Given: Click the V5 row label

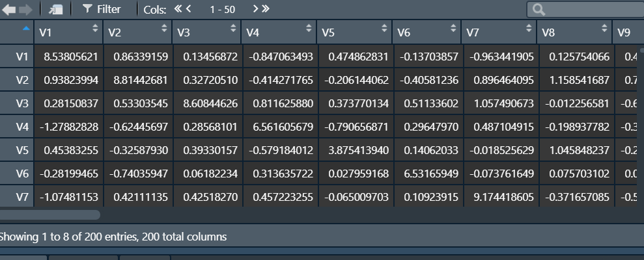Looking at the screenshot, I should click(23, 150).
